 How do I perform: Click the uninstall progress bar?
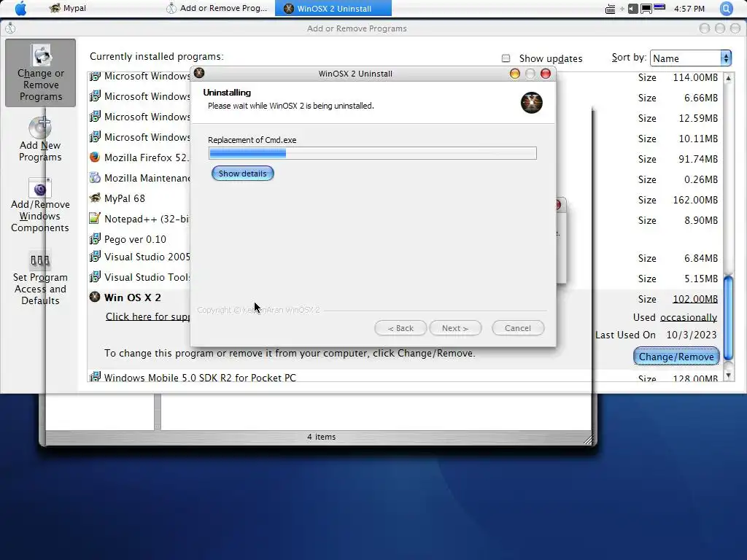[x=373, y=153]
